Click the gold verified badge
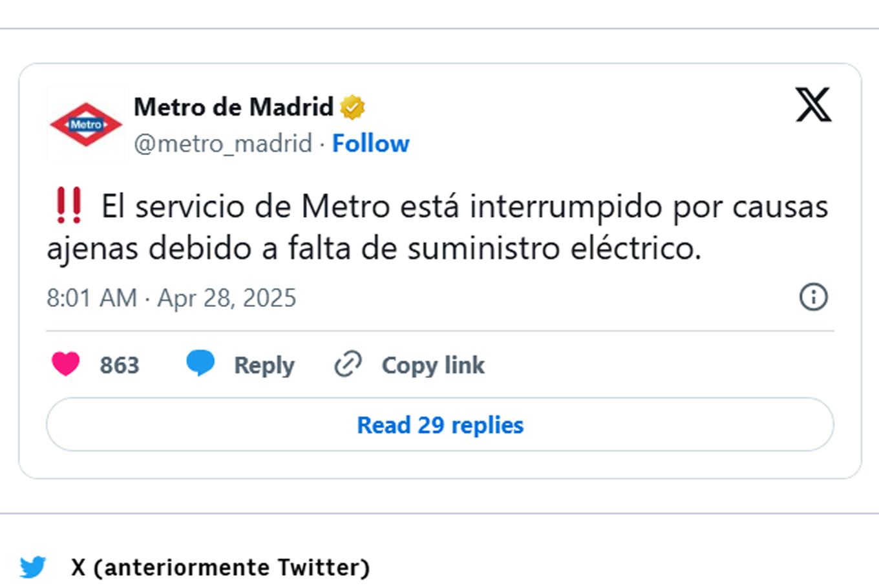879x588 pixels. tap(352, 107)
